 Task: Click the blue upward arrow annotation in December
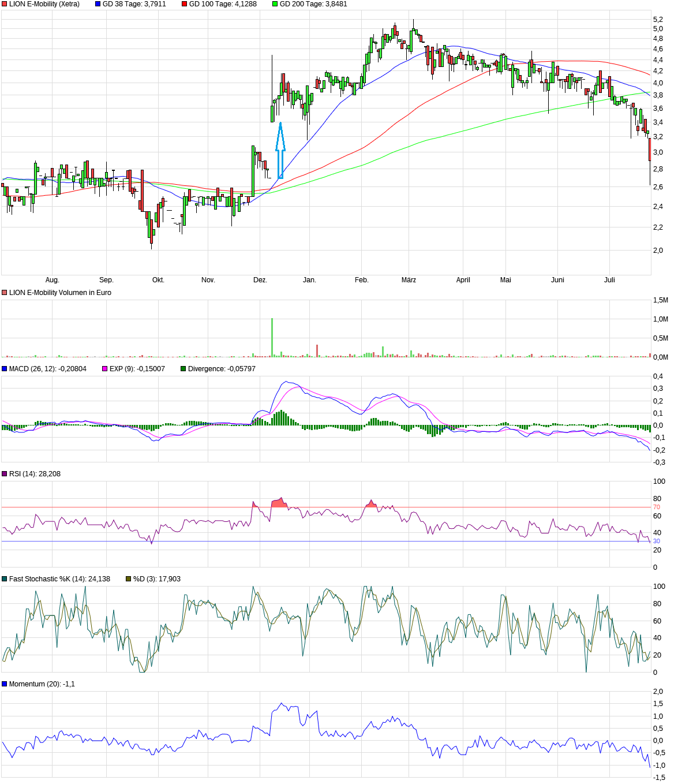(x=280, y=150)
